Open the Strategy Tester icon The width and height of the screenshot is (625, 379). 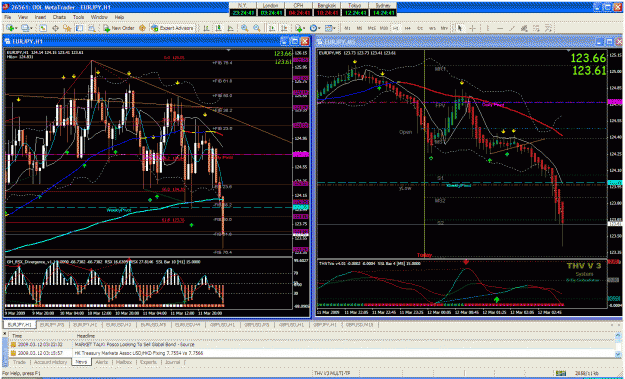[x=92, y=28]
